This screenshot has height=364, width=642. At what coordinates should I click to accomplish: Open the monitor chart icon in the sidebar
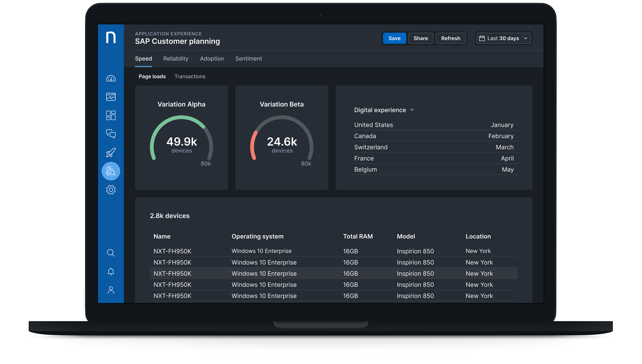tap(111, 97)
